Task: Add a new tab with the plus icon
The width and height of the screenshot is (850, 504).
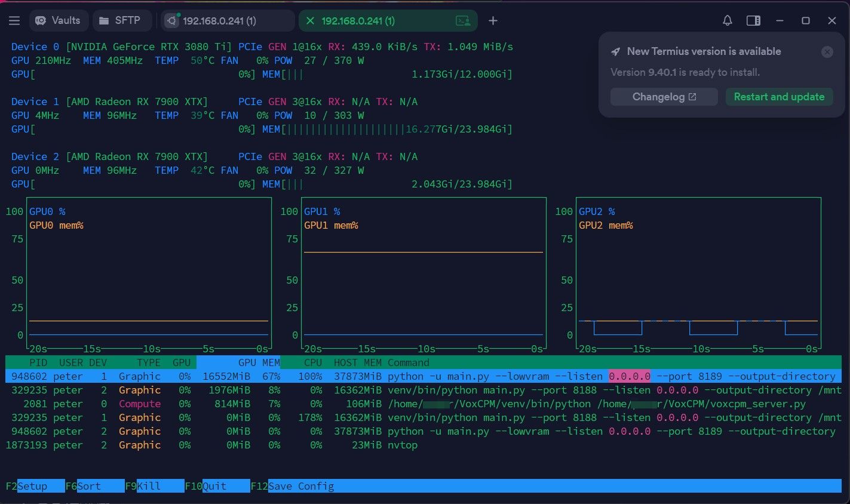Action: pyautogui.click(x=493, y=21)
